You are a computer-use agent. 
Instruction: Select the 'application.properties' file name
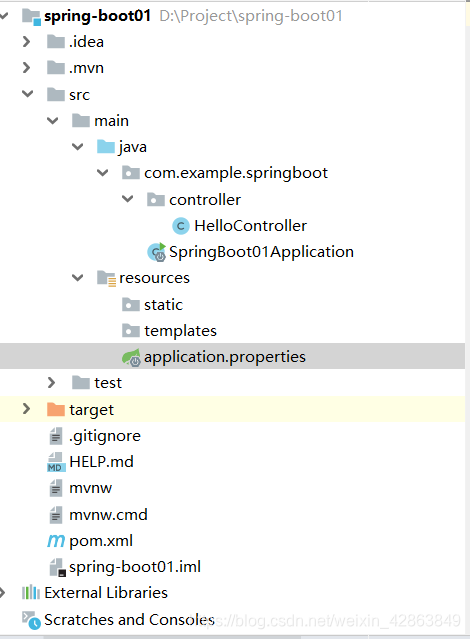point(225,357)
